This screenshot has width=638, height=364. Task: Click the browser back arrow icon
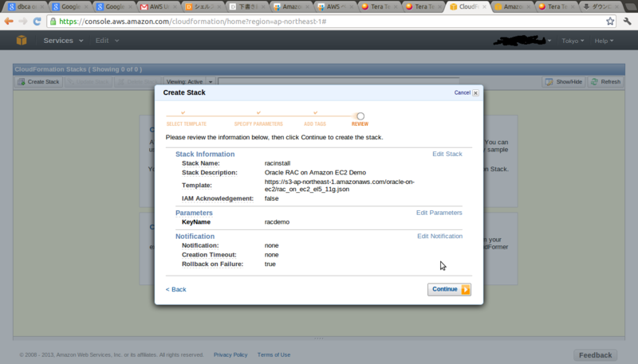(x=9, y=22)
